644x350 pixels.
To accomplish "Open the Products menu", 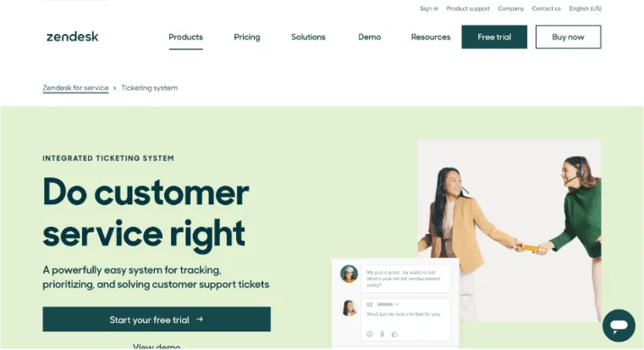I will point(185,37).
